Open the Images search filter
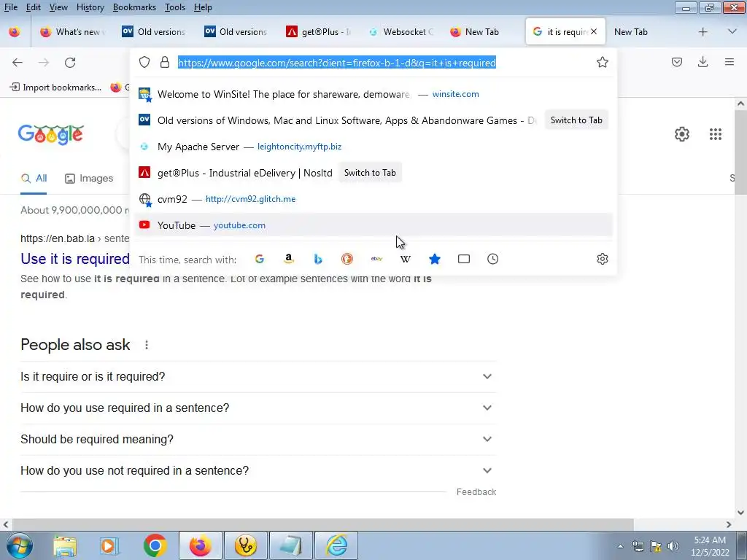 point(89,179)
